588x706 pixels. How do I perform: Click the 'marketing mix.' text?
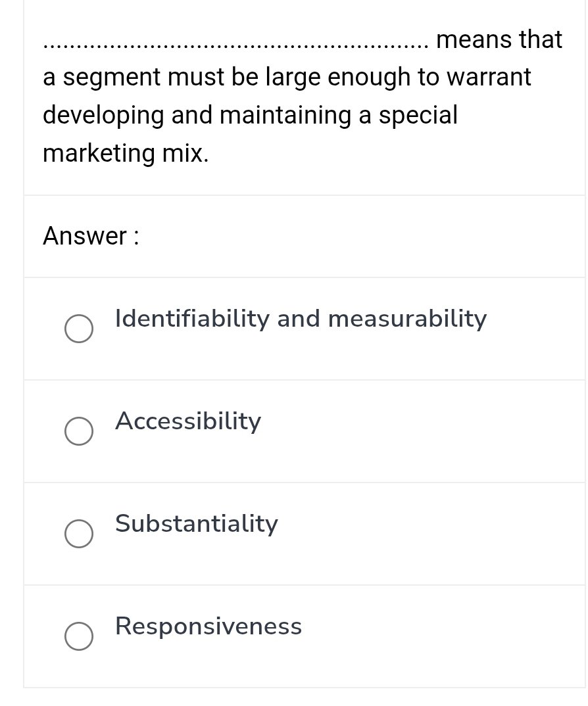tap(126, 153)
